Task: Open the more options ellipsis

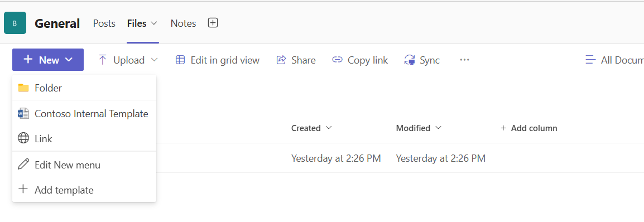Action: click(464, 60)
